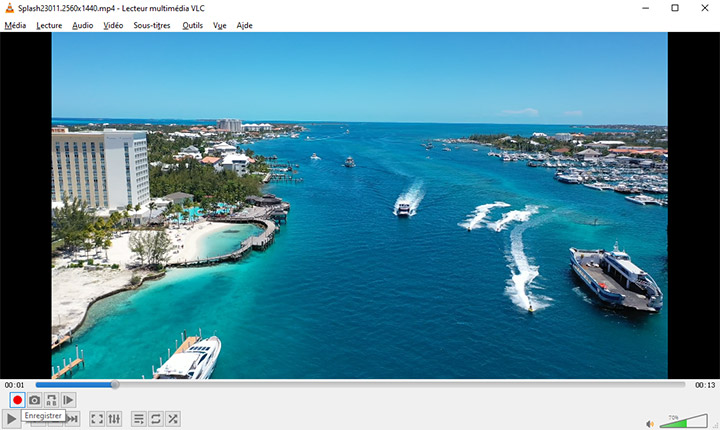Advance frame by frame

(68, 400)
